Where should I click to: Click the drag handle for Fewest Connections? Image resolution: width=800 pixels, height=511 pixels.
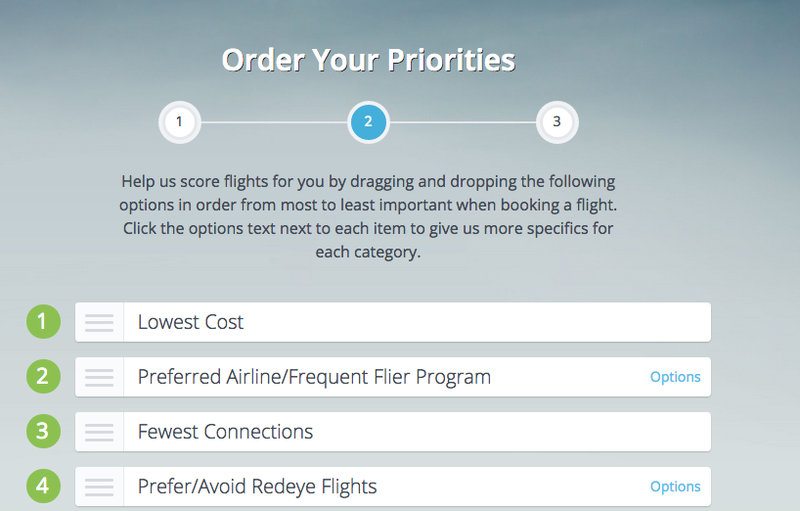pos(99,432)
